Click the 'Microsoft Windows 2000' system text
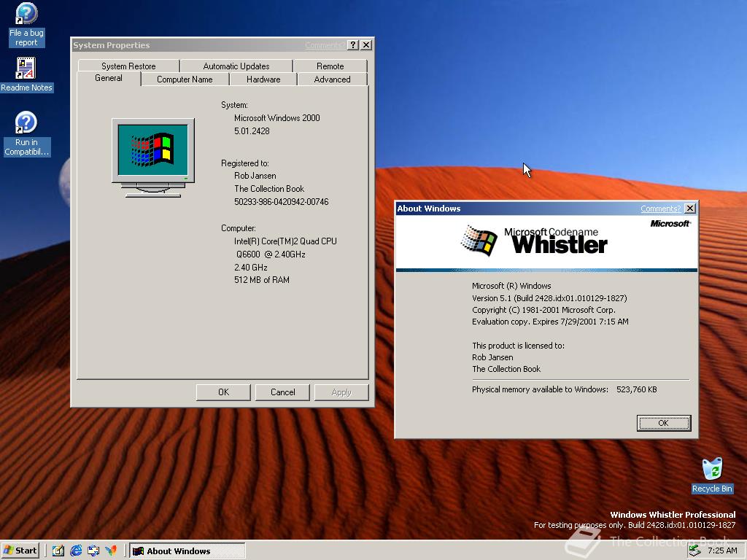The height and width of the screenshot is (560, 747). (x=276, y=117)
